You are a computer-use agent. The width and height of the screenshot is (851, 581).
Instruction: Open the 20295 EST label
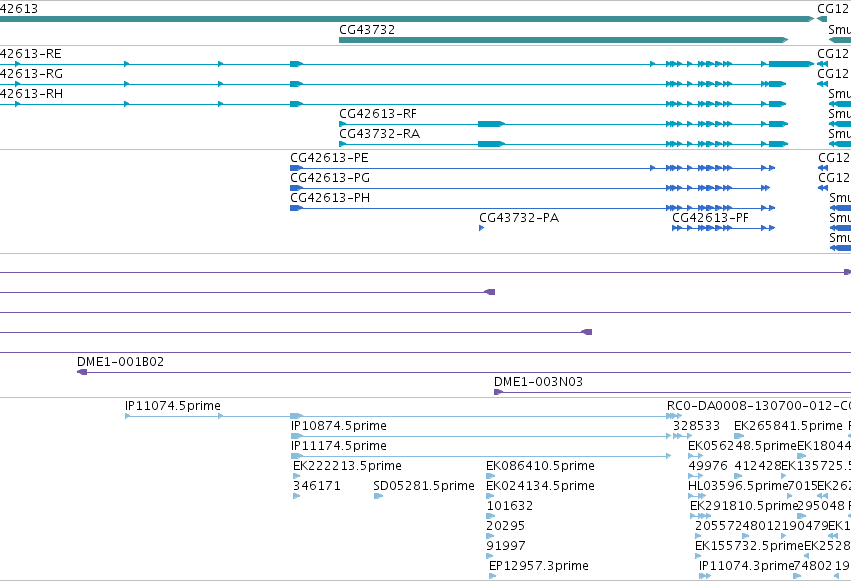tap(505, 526)
